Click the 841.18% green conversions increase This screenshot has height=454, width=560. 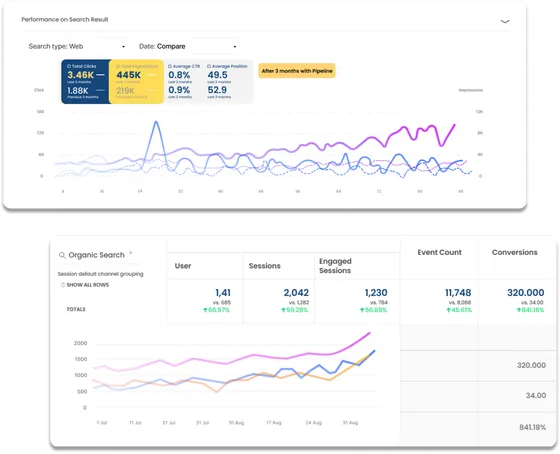(x=530, y=310)
